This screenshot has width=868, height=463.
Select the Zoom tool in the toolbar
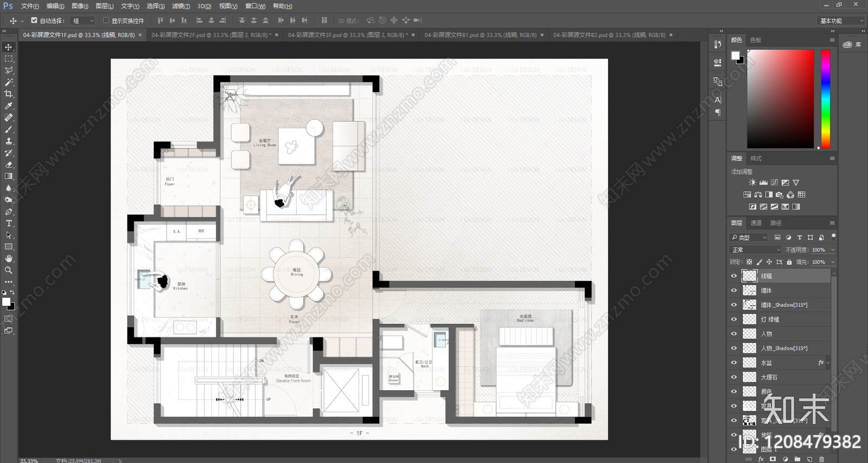(9, 270)
